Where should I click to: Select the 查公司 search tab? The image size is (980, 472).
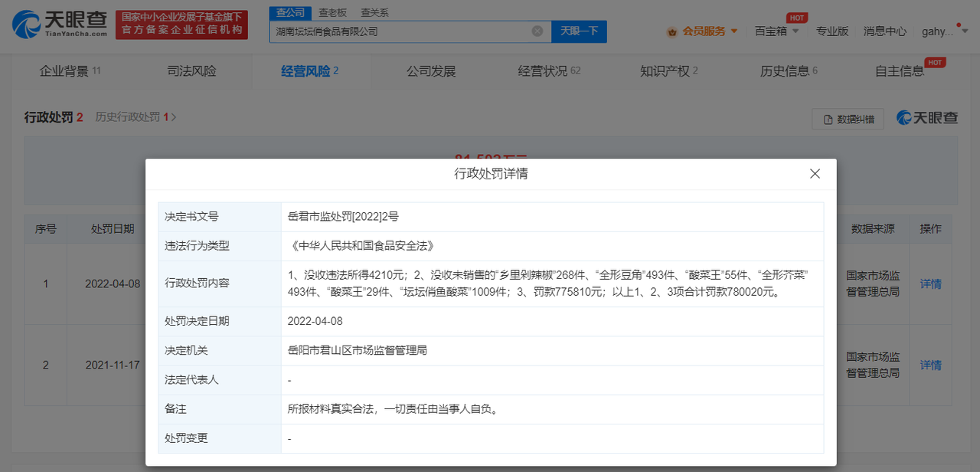290,13
